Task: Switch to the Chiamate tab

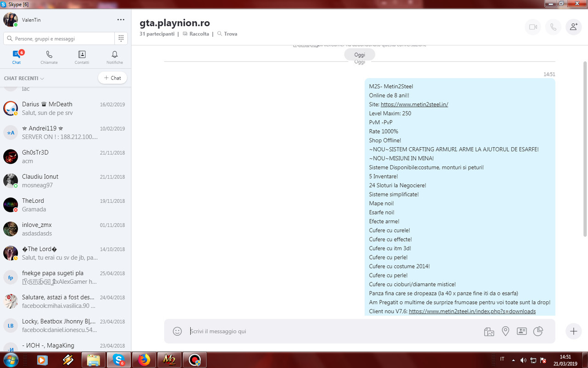Action: [x=49, y=57]
